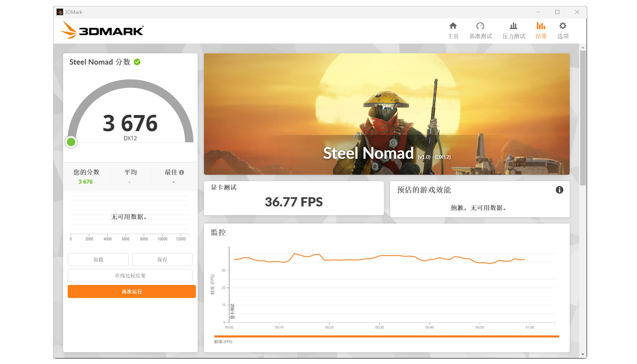Minimize the 3DMark window
This screenshot has width=637, height=364.
[538, 12]
